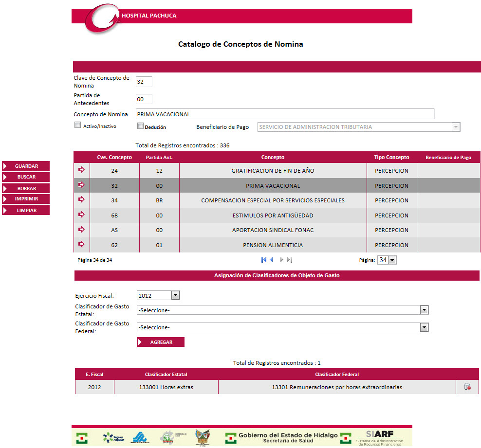Toggle the Dedución checkbox
Viewport: 481px width, 448px height.
[x=141, y=126]
